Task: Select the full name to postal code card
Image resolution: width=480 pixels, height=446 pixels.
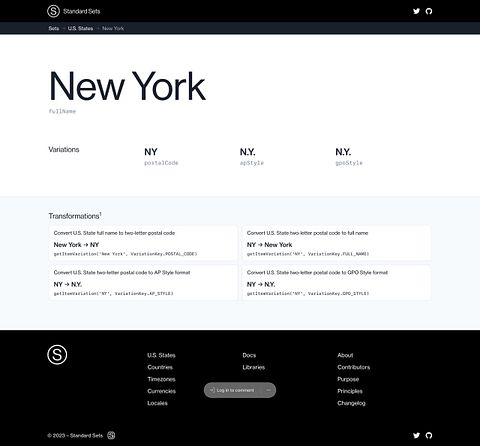Action: 143,243
